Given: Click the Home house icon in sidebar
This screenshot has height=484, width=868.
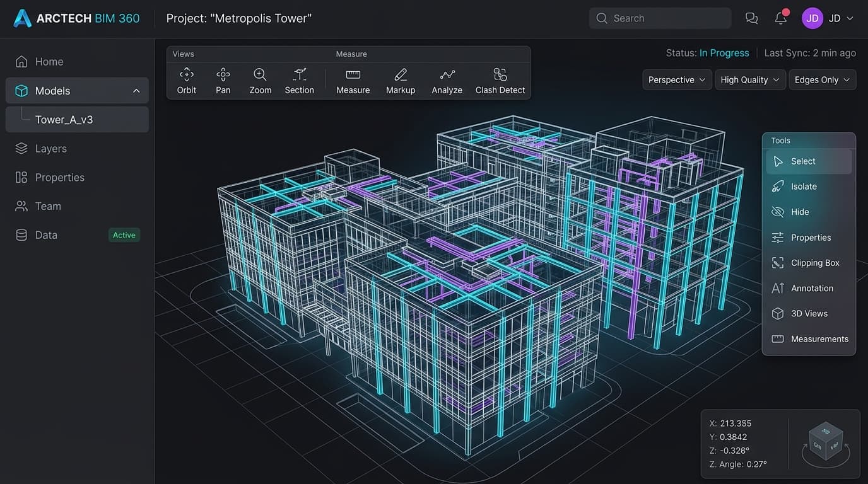Looking at the screenshot, I should point(21,62).
